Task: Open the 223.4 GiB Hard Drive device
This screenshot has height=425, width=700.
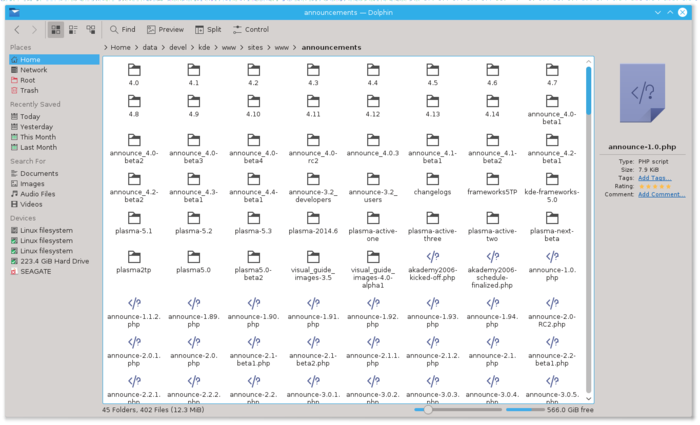Action: click(54, 261)
